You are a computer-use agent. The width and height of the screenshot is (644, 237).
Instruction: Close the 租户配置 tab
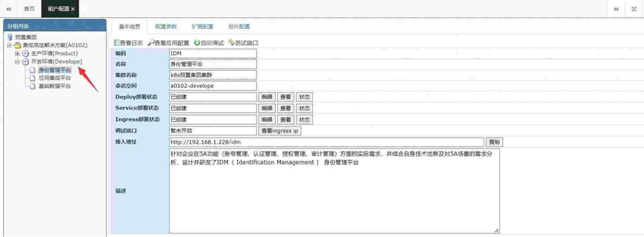point(73,9)
